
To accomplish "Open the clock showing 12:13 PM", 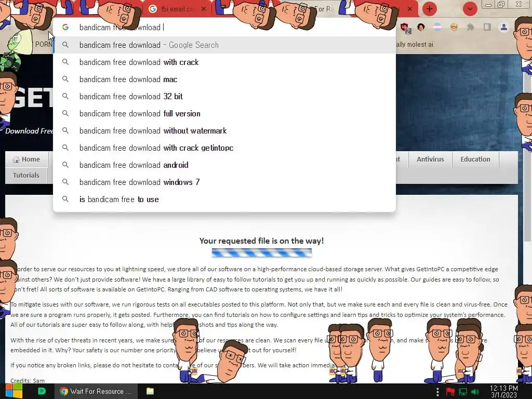I will pyautogui.click(x=504, y=391).
